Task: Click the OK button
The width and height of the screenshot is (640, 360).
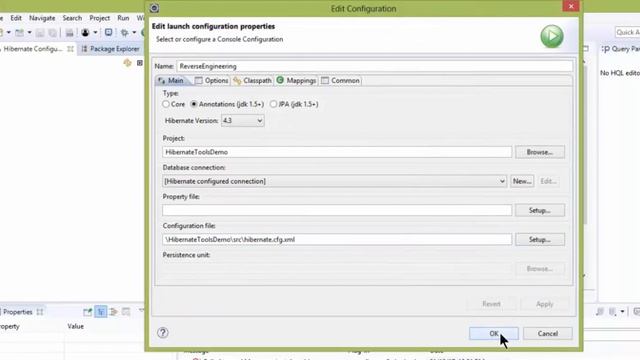Action: pos(494,333)
